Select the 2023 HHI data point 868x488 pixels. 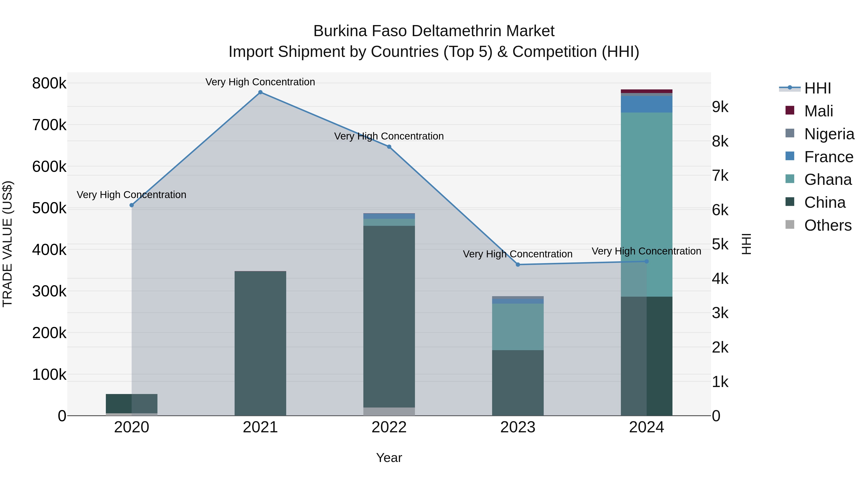(518, 265)
